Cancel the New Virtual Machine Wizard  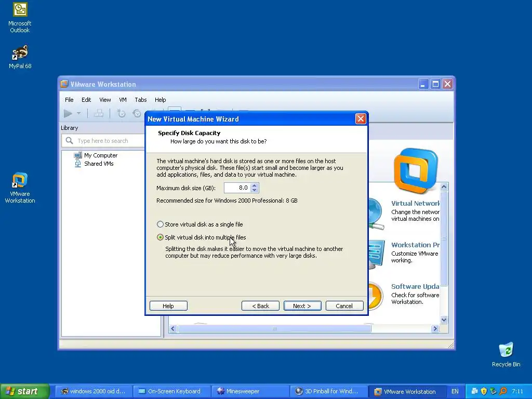click(x=344, y=305)
